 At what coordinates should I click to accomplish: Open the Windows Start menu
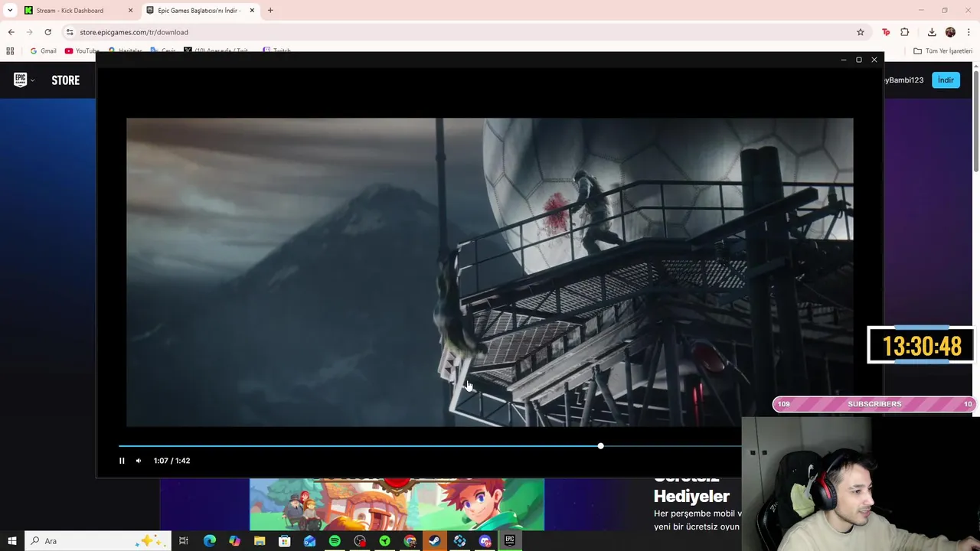(x=11, y=541)
